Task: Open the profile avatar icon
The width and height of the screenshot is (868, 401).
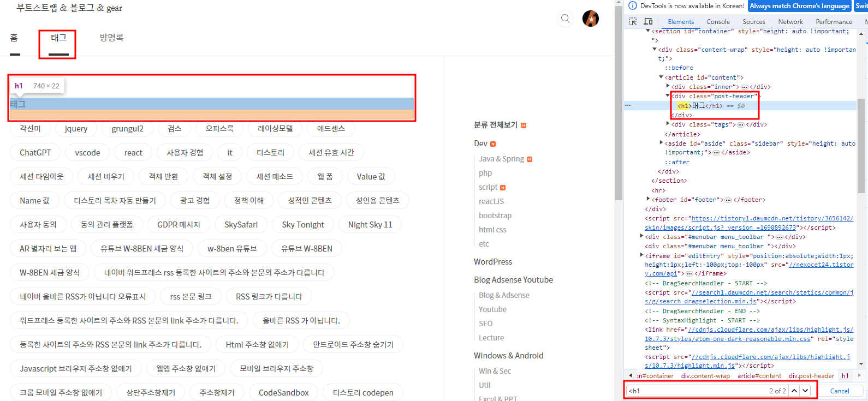Action: [591, 19]
